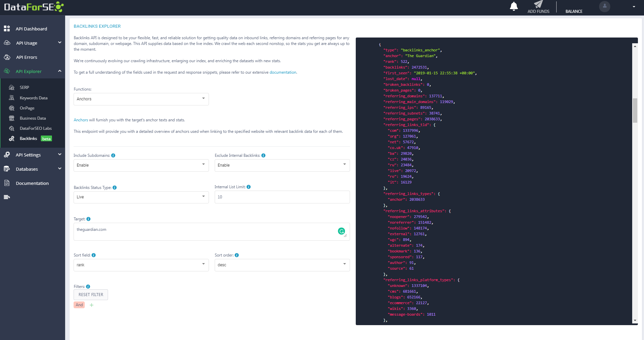Click the DataForSEO logo
The width and height of the screenshot is (644, 340).
pyautogui.click(x=34, y=7)
